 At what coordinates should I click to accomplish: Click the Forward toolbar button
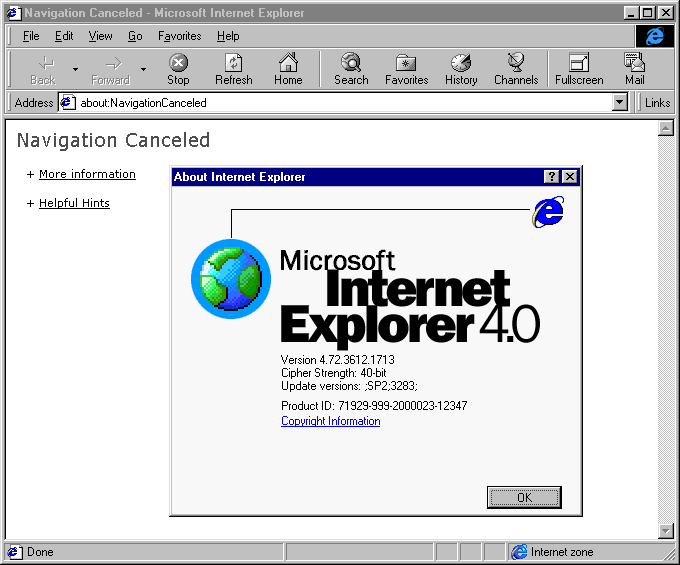click(x=111, y=69)
